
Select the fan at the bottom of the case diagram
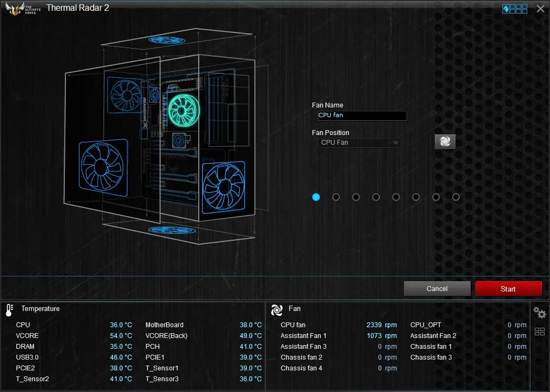tap(171, 230)
